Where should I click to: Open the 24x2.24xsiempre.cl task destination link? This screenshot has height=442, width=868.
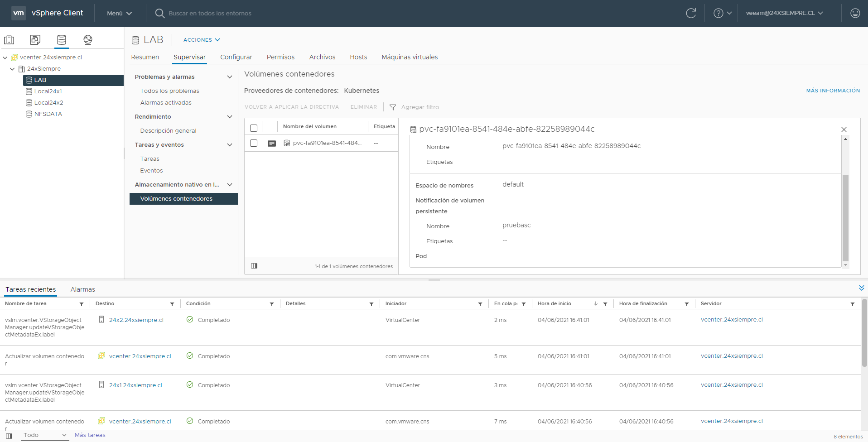(135, 320)
